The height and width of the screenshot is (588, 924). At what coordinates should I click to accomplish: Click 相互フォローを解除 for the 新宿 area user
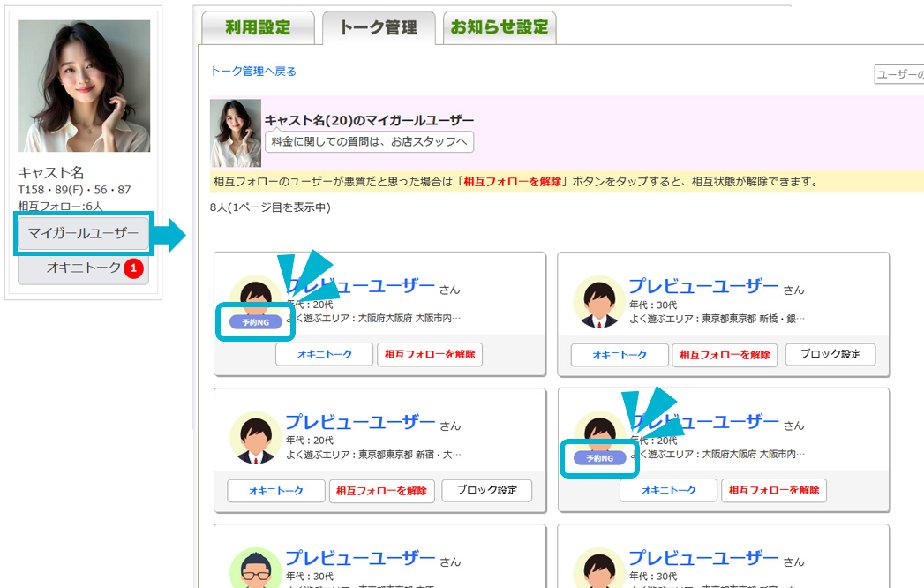click(x=381, y=491)
